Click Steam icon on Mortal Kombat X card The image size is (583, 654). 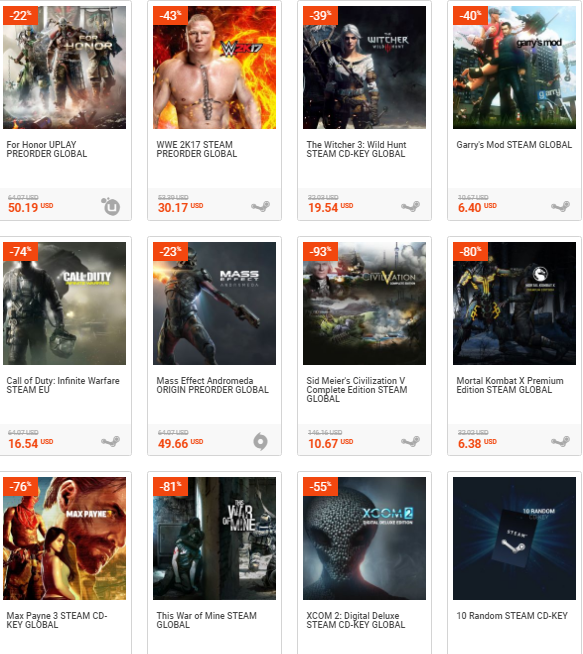coord(560,441)
